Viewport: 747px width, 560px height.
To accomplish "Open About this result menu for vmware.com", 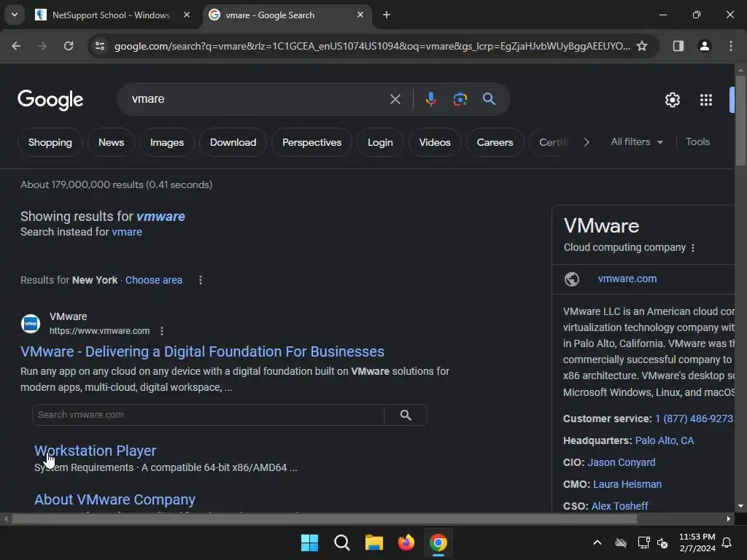I will 162,331.
